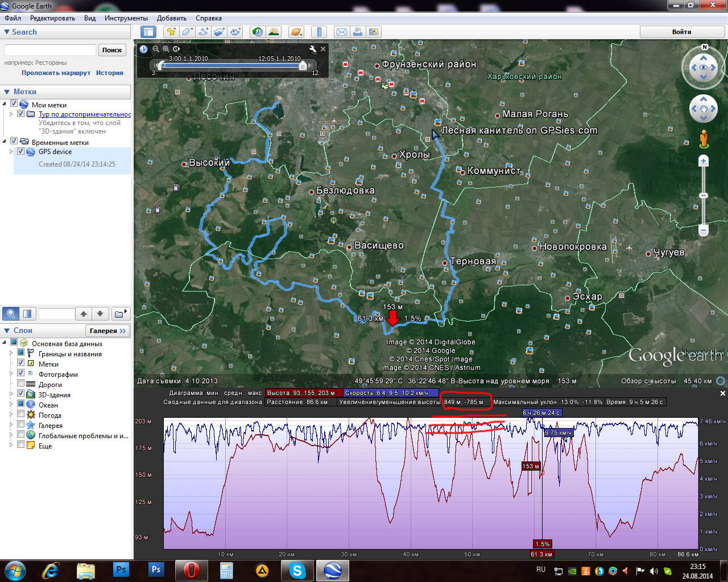Open the ruler measurement tool

pos(319,32)
